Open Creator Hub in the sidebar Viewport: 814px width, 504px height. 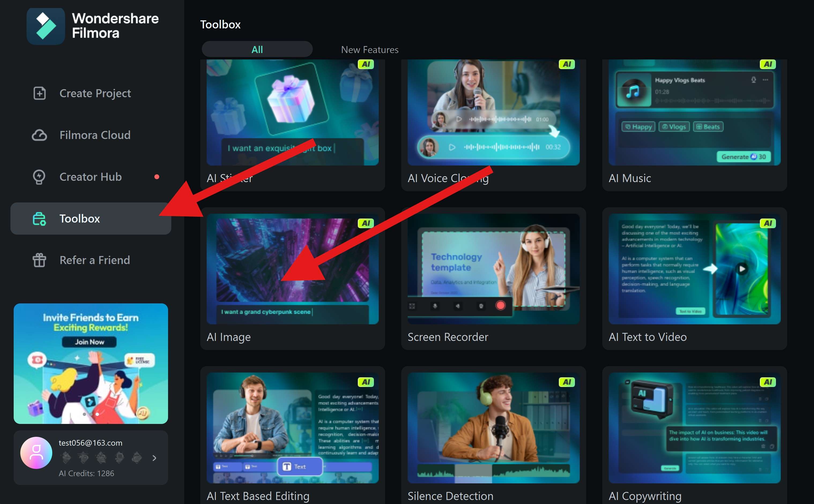(91, 177)
